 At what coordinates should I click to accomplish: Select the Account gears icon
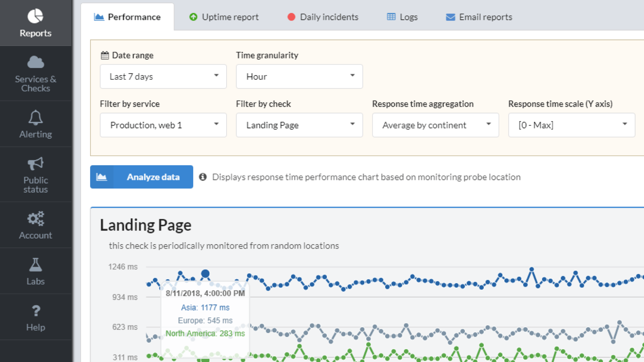coord(36,218)
